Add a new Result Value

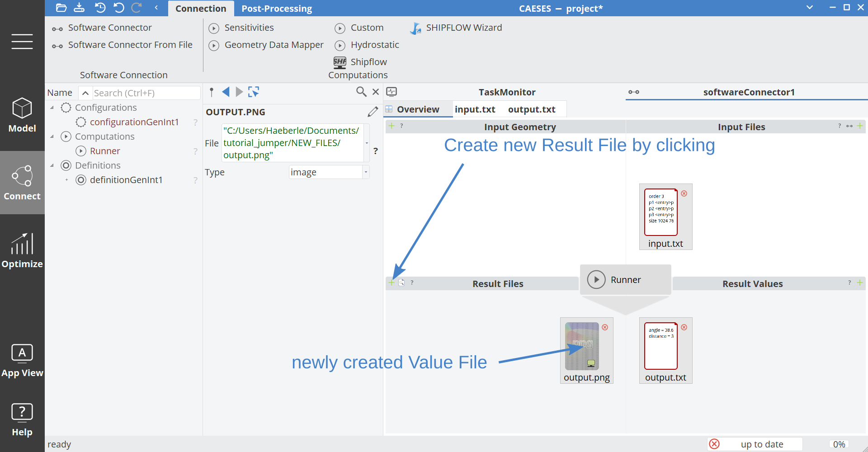(860, 282)
